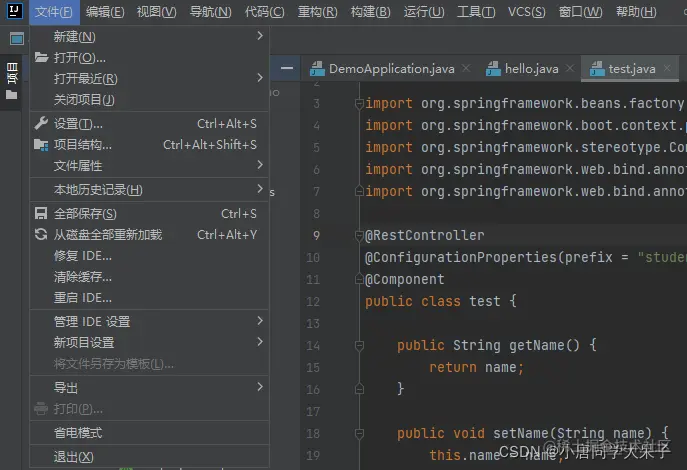Expand the 管理 IDE 设置 submenu

(x=149, y=322)
